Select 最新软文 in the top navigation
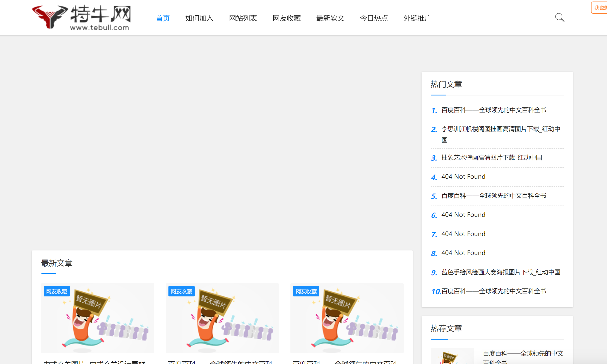This screenshot has width=607, height=364. point(330,18)
